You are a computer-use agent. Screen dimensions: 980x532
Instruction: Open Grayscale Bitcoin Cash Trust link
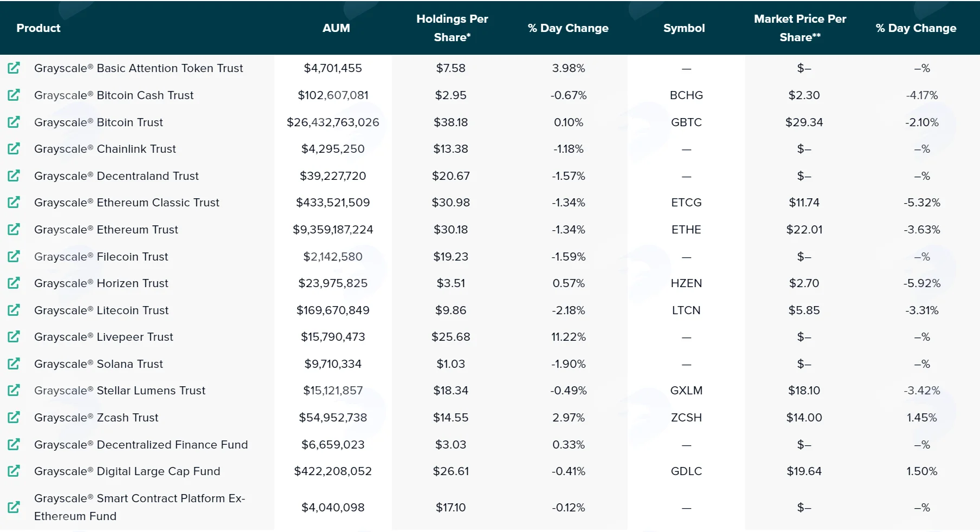114,95
